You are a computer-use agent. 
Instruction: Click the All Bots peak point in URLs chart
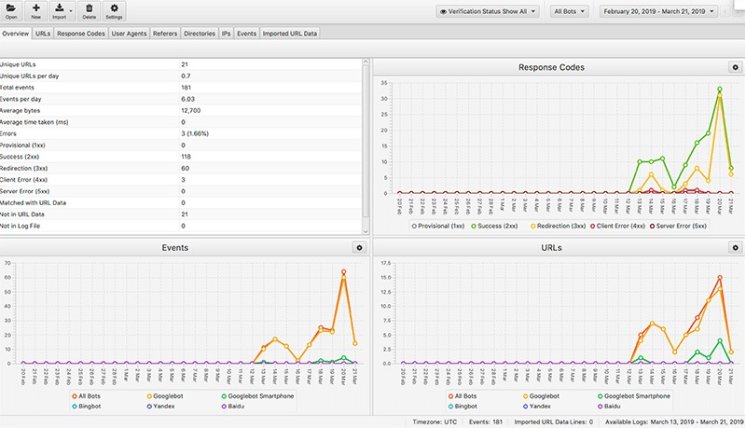pyautogui.click(x=720, y=277)
